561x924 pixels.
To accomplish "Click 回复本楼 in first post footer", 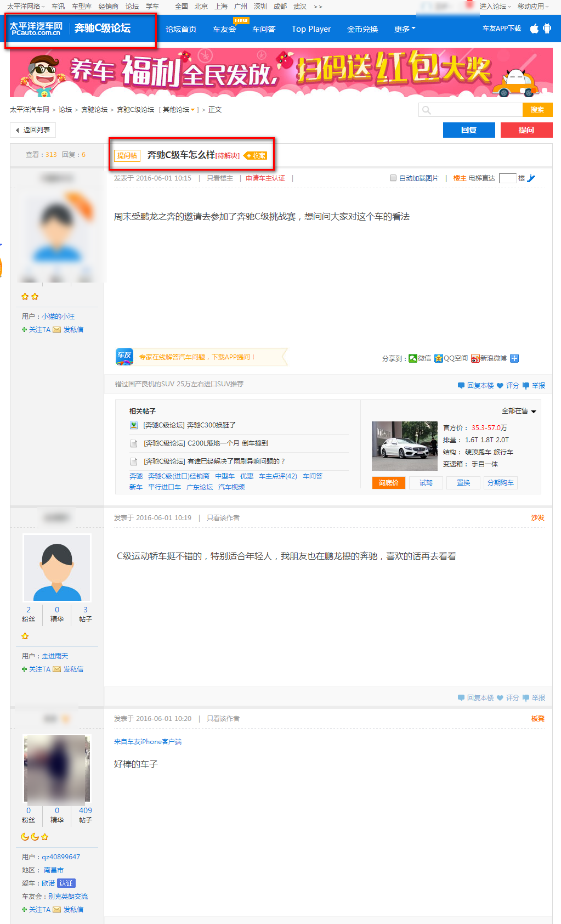I will 475,386.
